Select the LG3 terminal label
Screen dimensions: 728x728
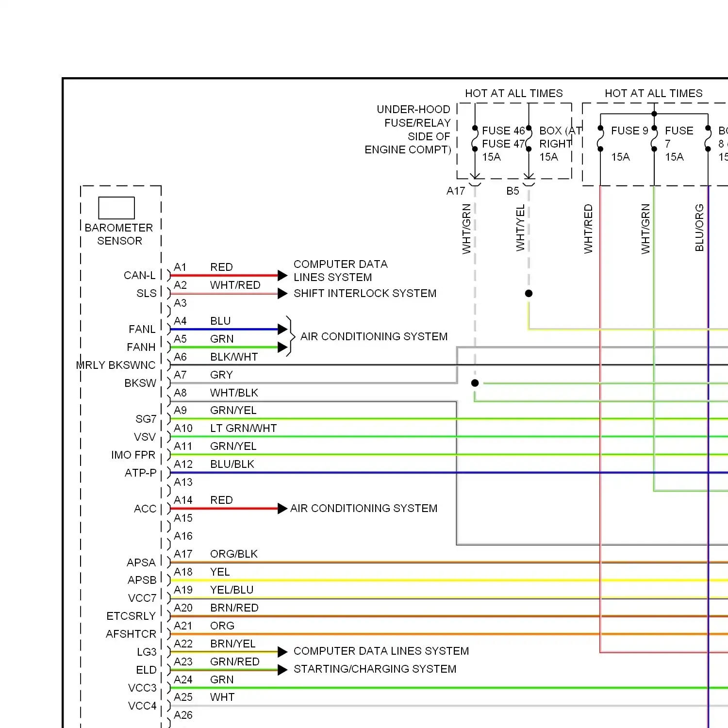point(147,652)
